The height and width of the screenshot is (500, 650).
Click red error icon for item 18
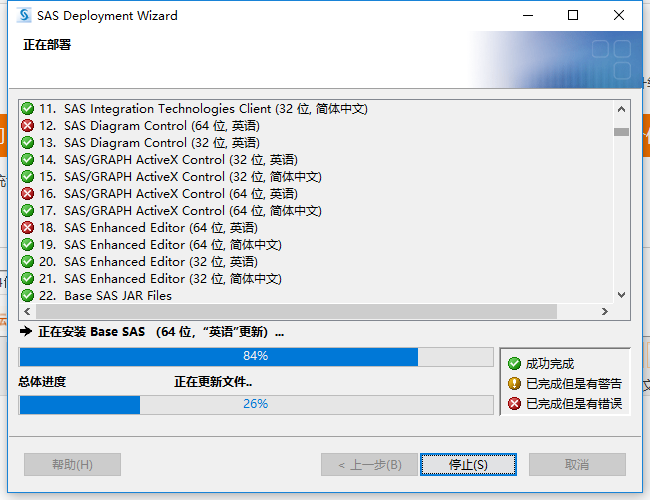pos(27,228)
